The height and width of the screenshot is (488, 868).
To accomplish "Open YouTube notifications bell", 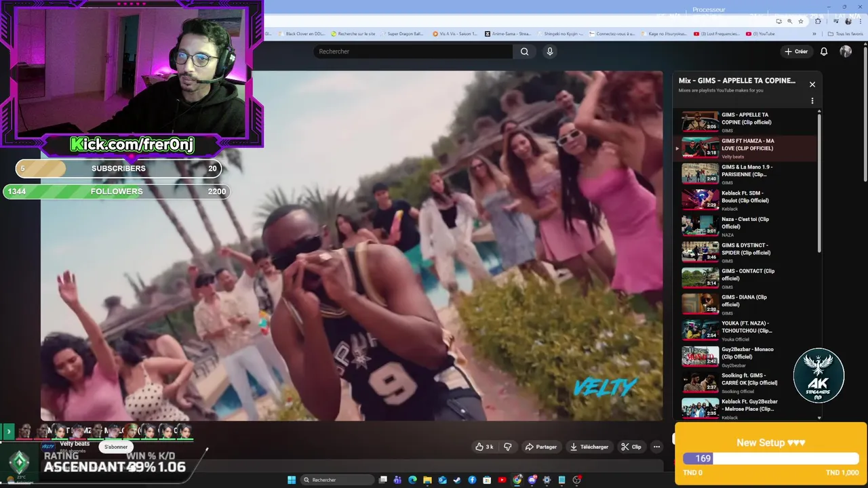I will 824,52.
